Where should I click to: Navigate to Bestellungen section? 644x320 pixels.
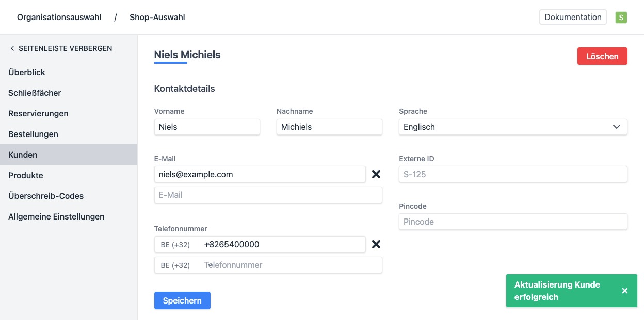tap(33, 134)
